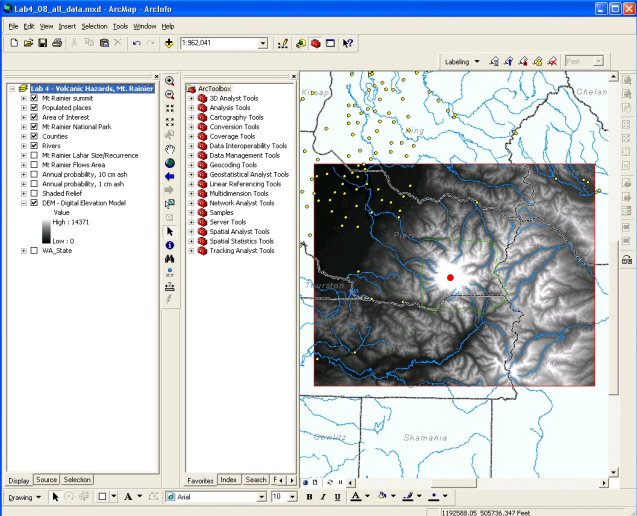Image resolution: width=637 pixels, height=516 pixels.
Task: Open a map document with Open icon
Action: click(x=28, y=43)
